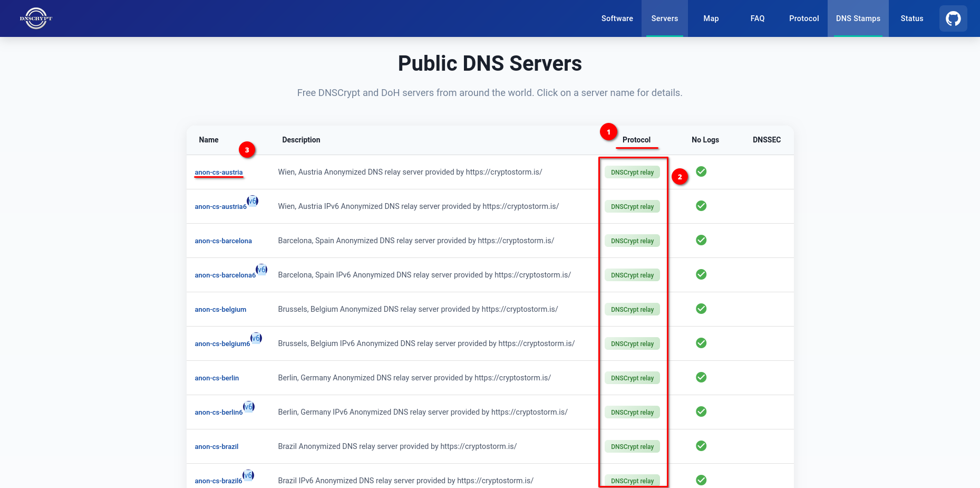Open anon-cs-austria6 server details
The height and width of the screenshot is (488, 980).
(x=220, y=207)
